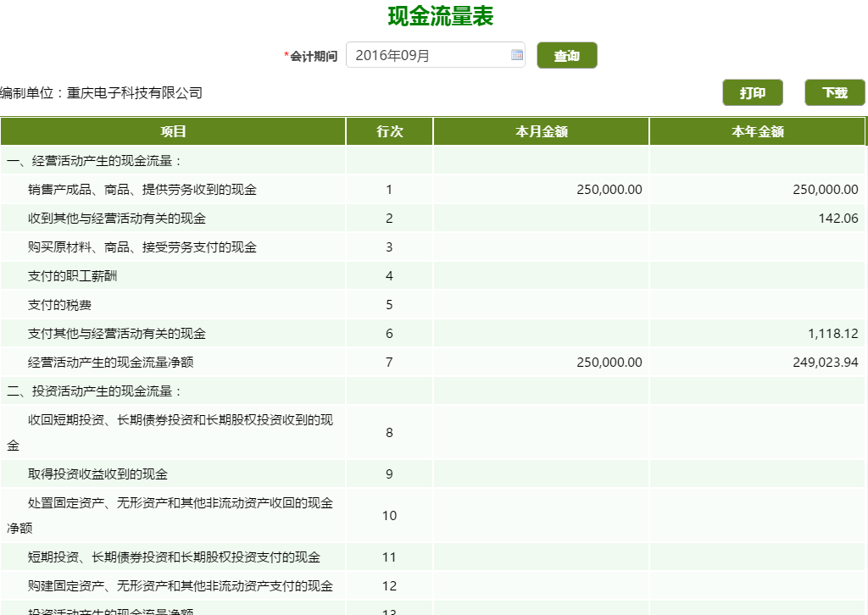Select 支付的职工薪酬 row label
Viewport: 868px width, 615px height.
pyautogui.click(x=73, y=276)
